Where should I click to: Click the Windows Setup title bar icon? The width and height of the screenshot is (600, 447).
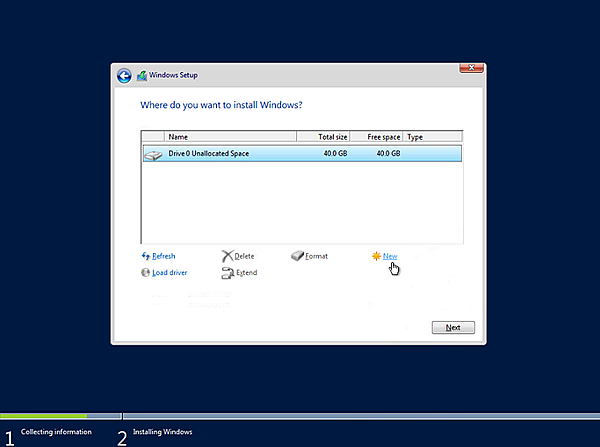point(142,75)
